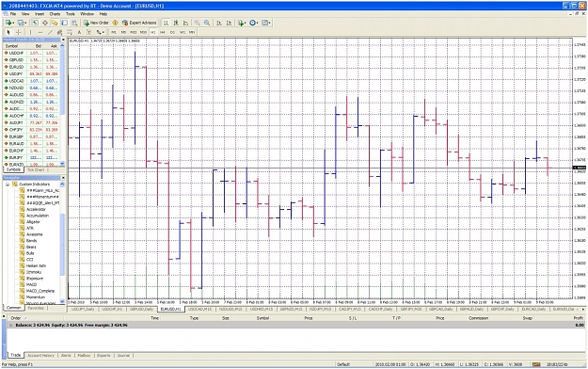Click Market Watch scrollbar up arrow
The height and width of the screenshot is (369, 588).
pyautogui.click(x=62, y=46)
